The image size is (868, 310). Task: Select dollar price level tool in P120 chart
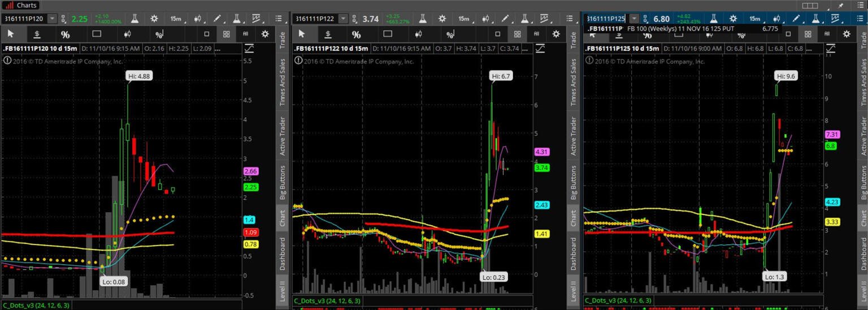[x=37, y=34]
